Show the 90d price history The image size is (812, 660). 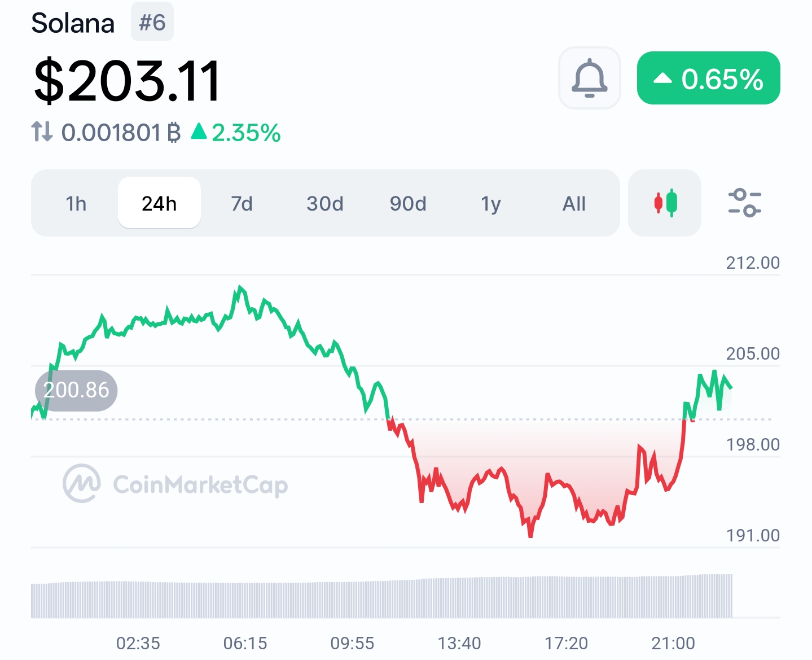pyautogui.click(x=408, y=203)
